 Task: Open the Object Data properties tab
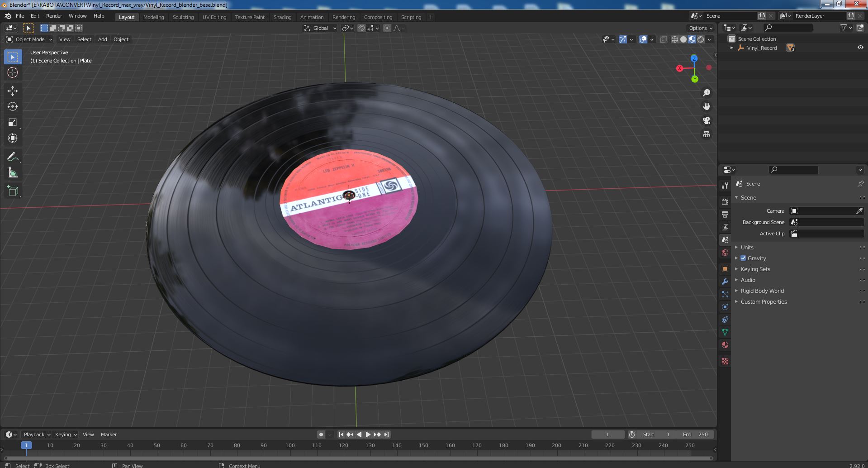coord(725,332)
